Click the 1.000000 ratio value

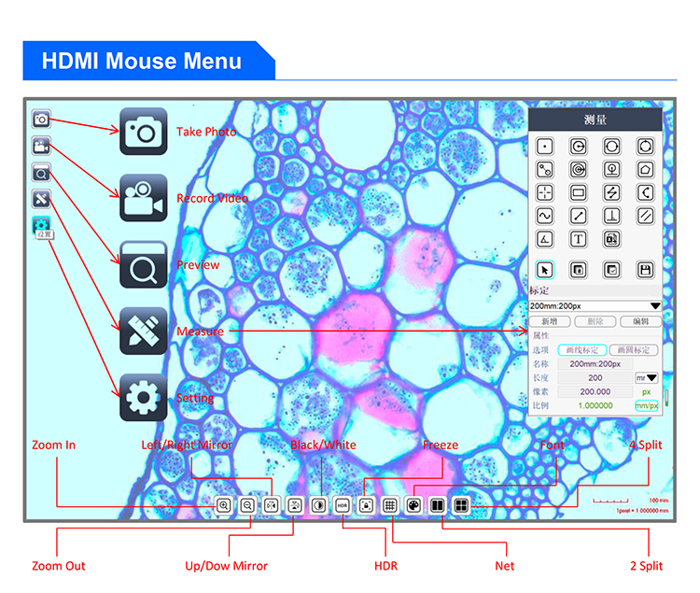click(595, 405)
